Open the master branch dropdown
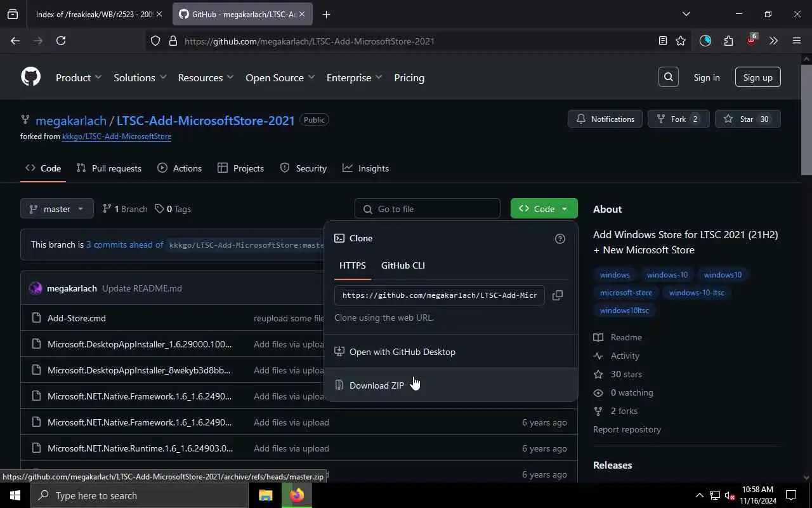The width and height of the screenshot is (812, 508). (x=57, y=209)
